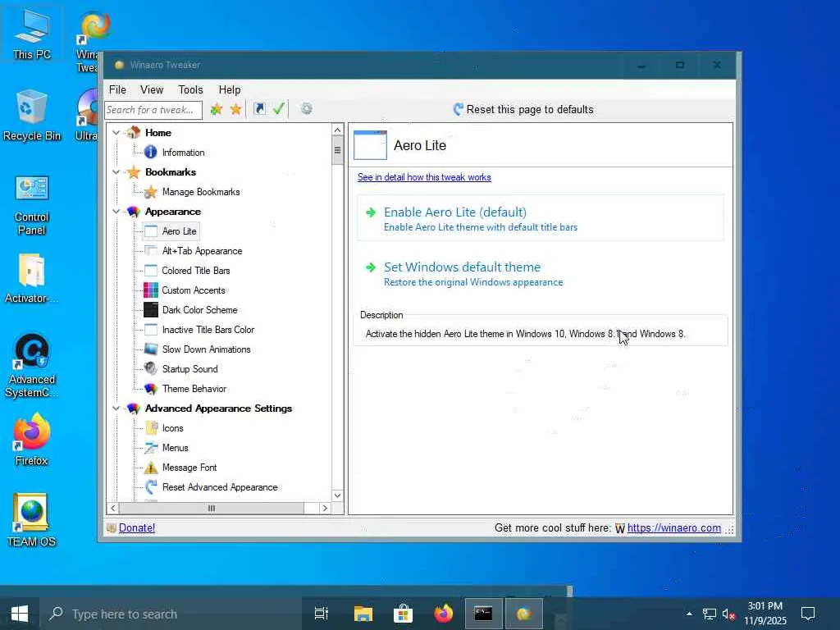Select the TEAM OS desktop icon
Screen dimensions: 840x630
click(32, 519)
